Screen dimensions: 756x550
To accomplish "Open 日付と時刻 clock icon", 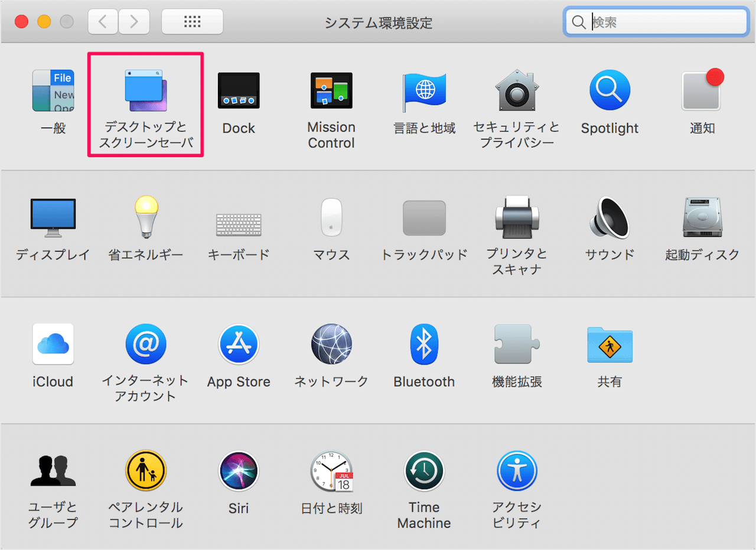I will [331, 471].
